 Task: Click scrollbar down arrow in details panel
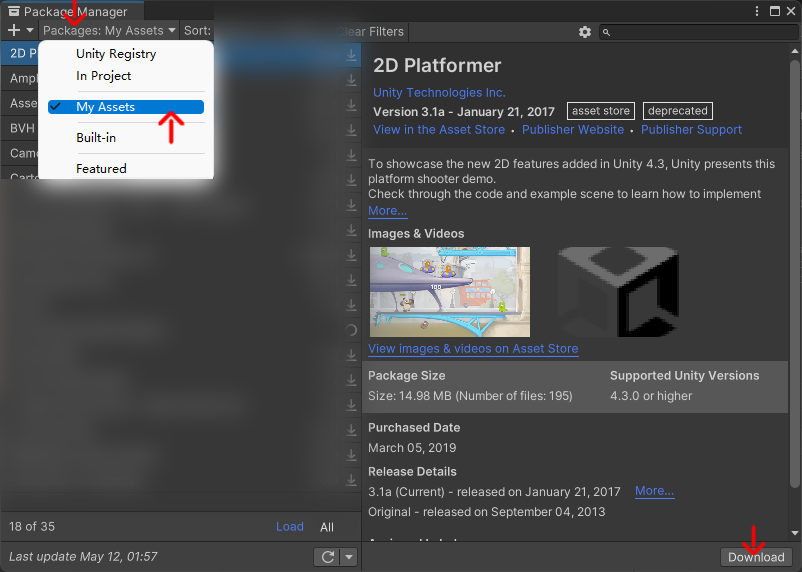pyautogui.click(x=794, y=533)
